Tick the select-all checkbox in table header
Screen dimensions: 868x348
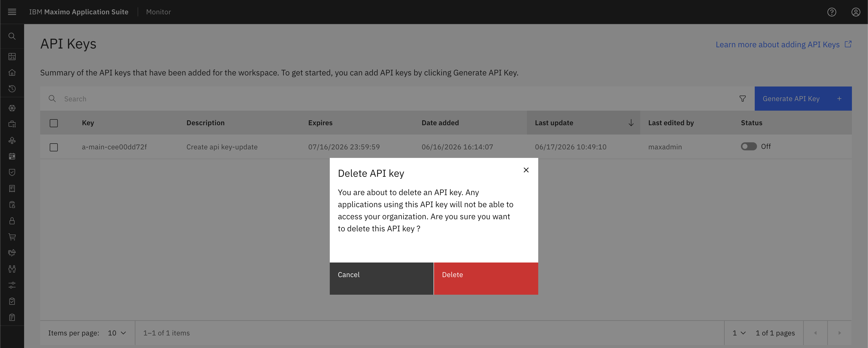[53, 123]
